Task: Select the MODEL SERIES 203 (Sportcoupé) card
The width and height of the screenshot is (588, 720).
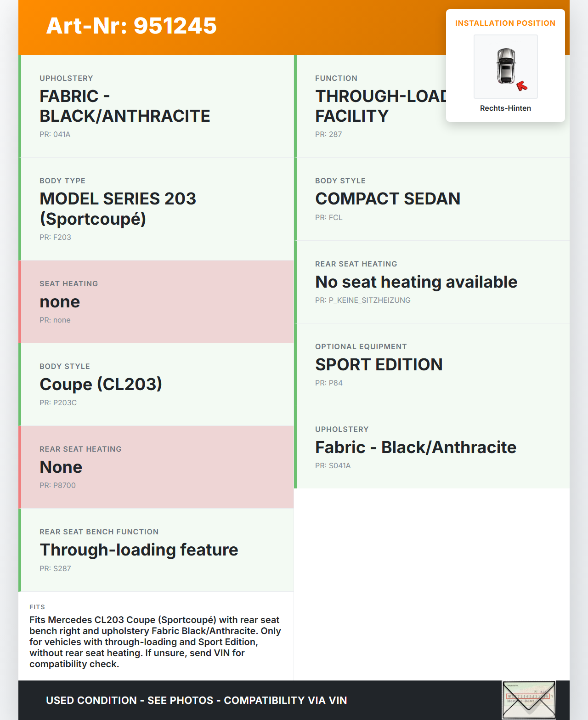Action: [156, 209]
